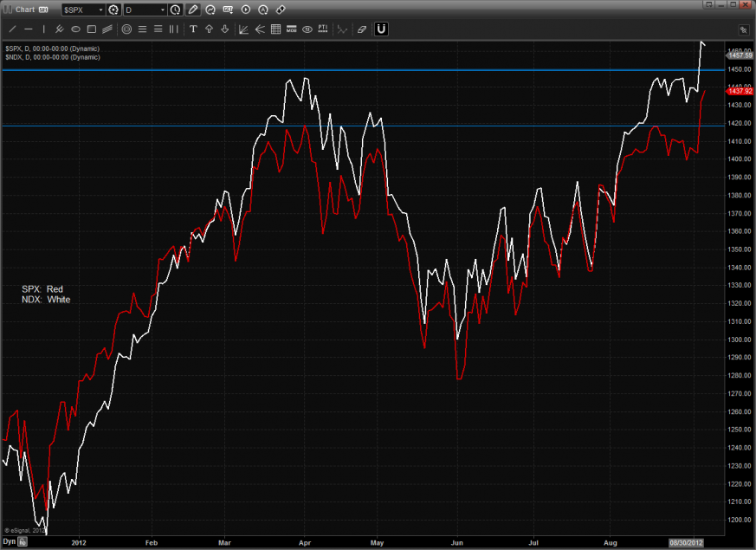This screenshot has height=550, width=756.
Task: Click the NDX: White annotation text
Action: pos(46,300)
